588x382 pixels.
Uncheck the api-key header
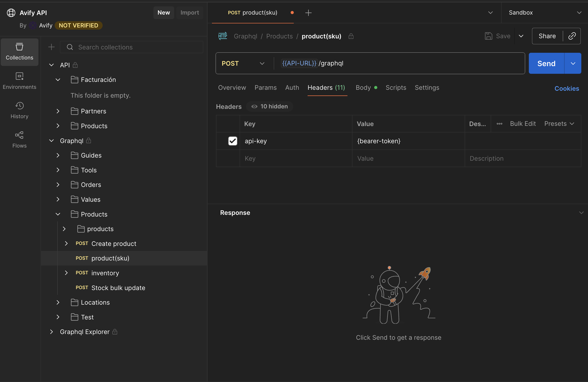pos(232,141)
